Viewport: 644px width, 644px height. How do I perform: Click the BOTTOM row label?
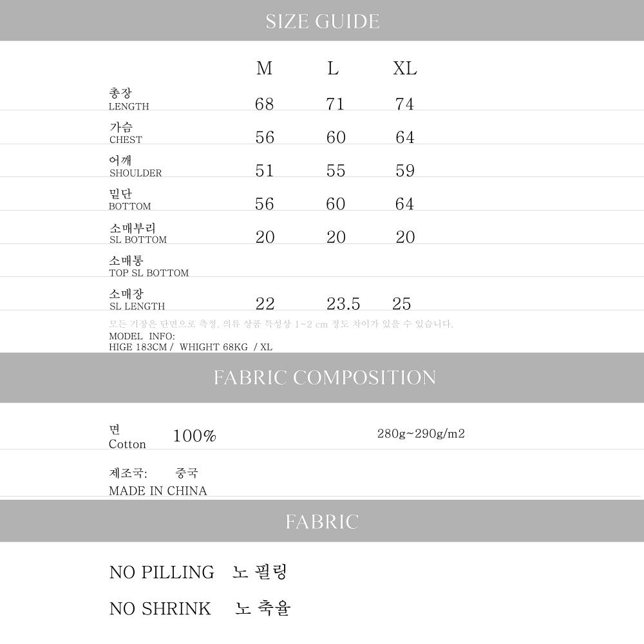click(x=130, y=207)
